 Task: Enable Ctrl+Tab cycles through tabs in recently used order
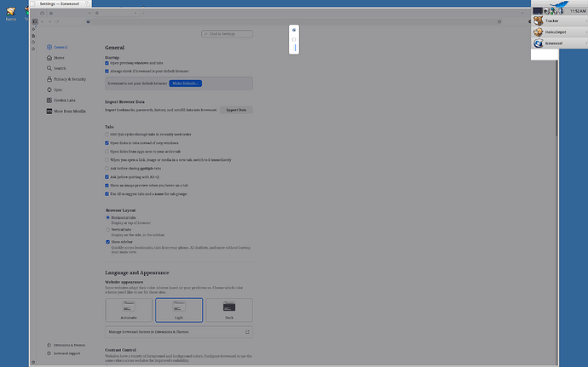tap(107, 135)
